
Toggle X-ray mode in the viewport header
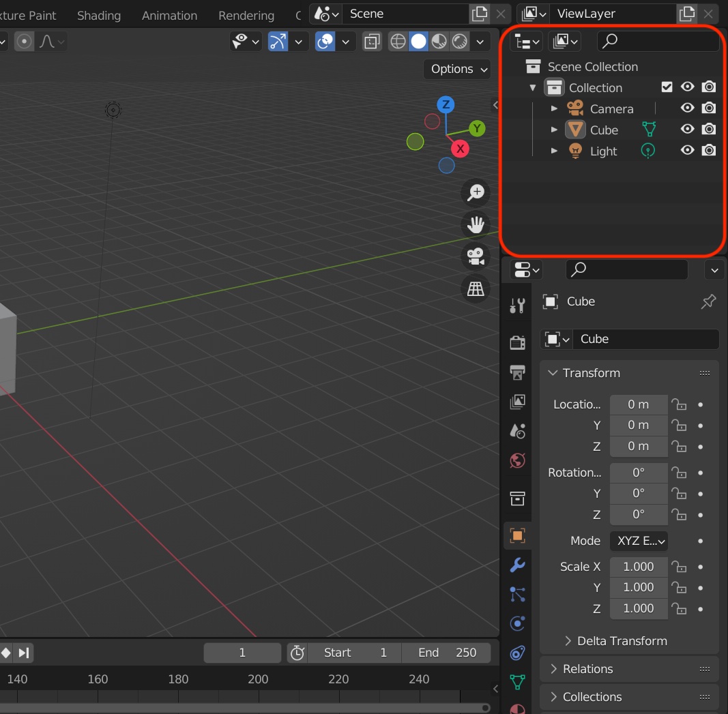click(x=372, y=42)
